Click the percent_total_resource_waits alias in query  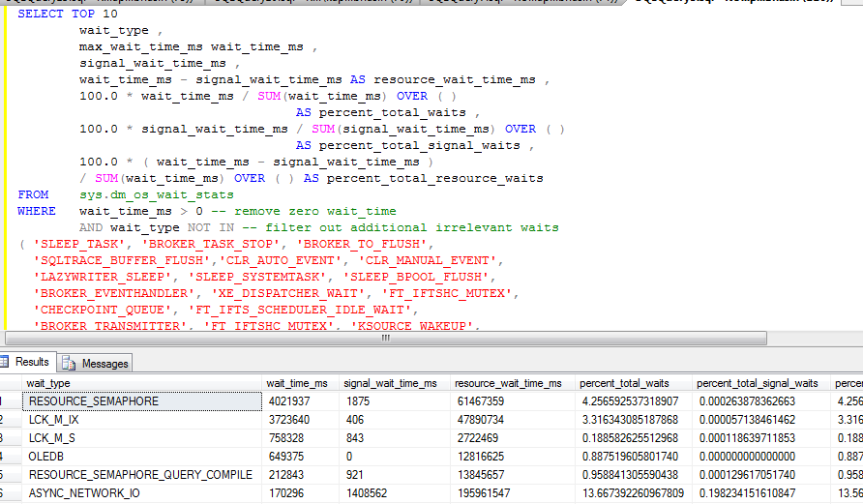434,178
